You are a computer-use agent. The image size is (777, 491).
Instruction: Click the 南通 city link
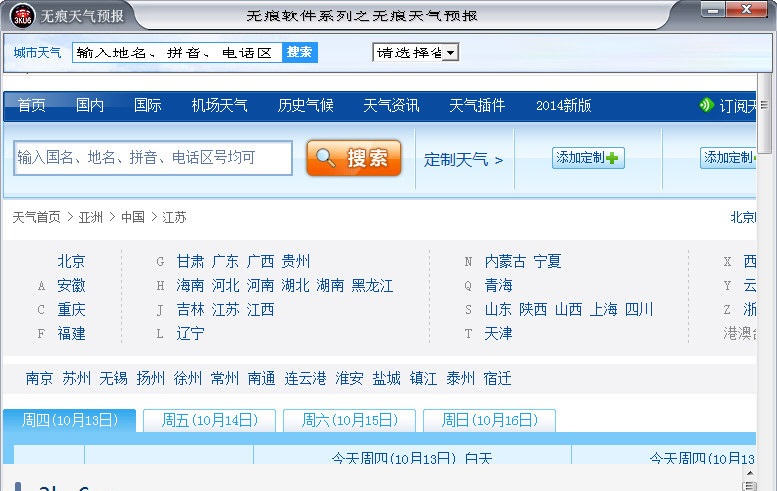262,379
